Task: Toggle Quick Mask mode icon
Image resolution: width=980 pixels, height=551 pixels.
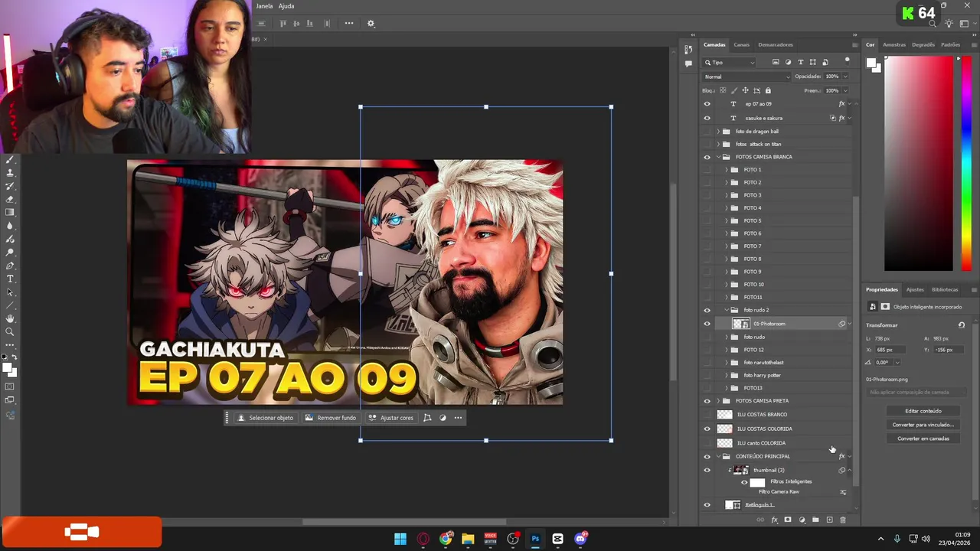Action: click(x=10, y=386)
